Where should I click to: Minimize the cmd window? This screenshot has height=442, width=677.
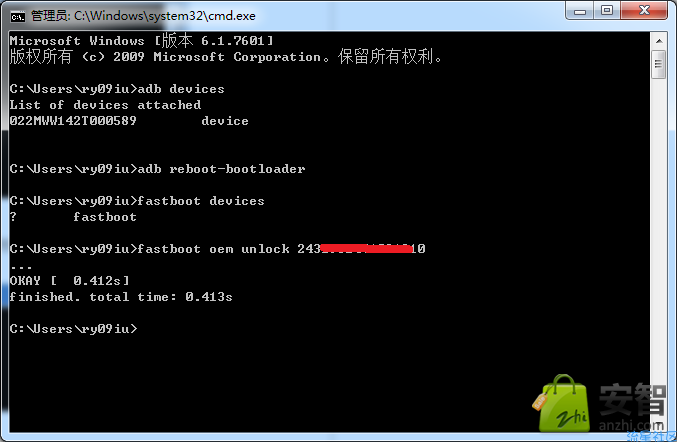click(x=580, y=10)
